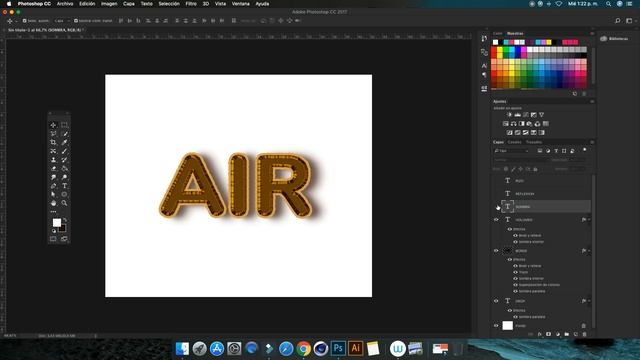Screen dimensions: 640x360
Task: Open the Bibliotecas panel button
Action: (x=614, y=39)
